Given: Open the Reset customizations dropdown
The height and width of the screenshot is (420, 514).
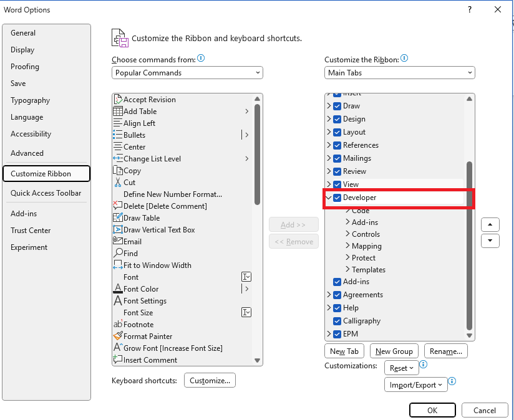Looking at the screenshot, I should coord(402,368).
